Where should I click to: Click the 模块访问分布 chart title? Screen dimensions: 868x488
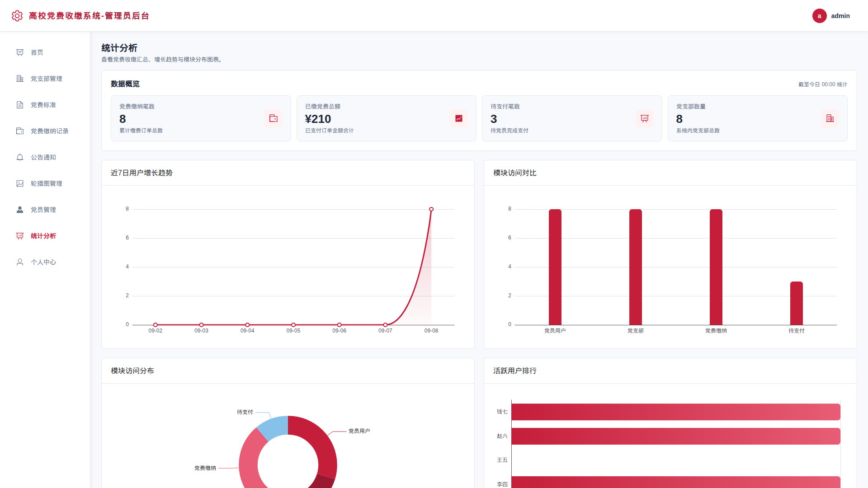[x=132, y=371]
